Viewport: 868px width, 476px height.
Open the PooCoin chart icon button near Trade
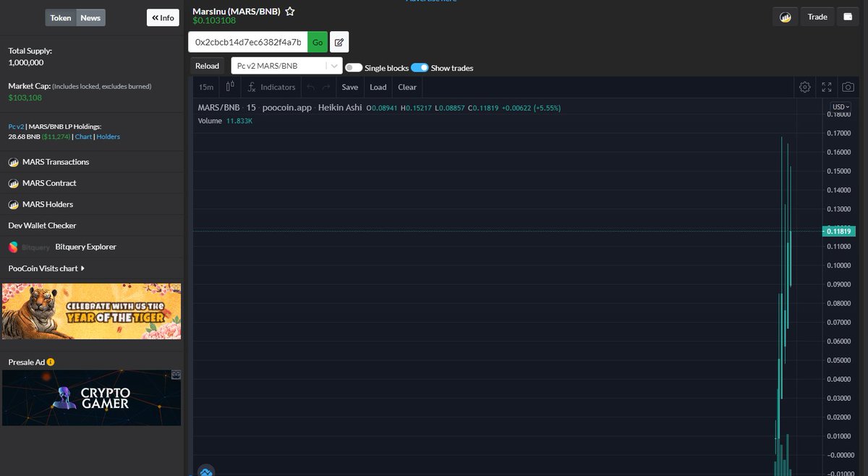tap(785, 17)
